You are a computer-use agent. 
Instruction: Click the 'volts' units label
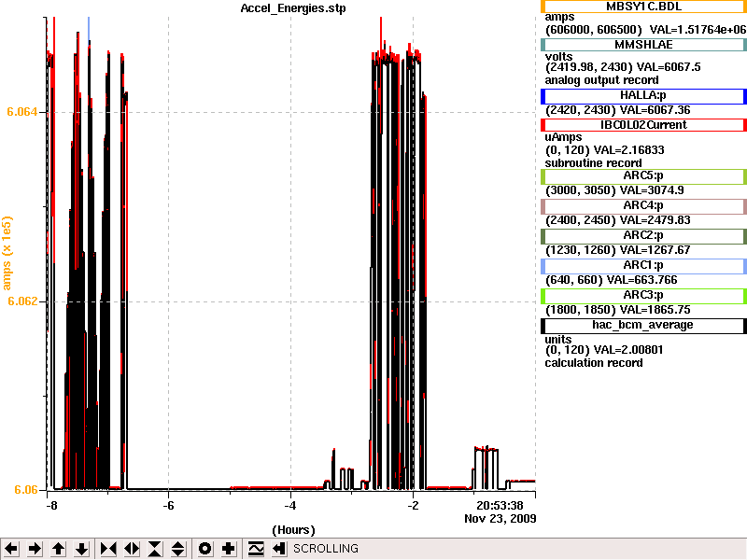(x=558, y=57)
